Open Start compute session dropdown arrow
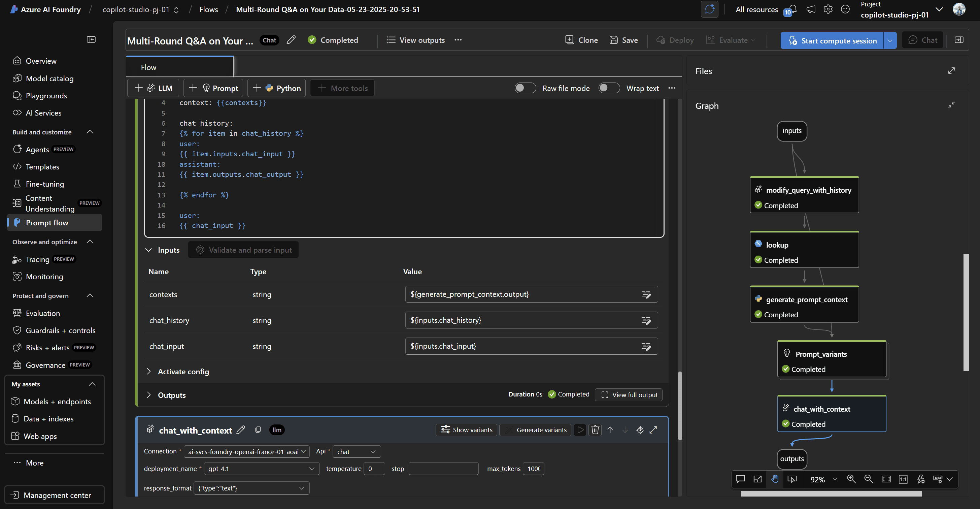Screen dimensions: 980x509 click(890, 40)
